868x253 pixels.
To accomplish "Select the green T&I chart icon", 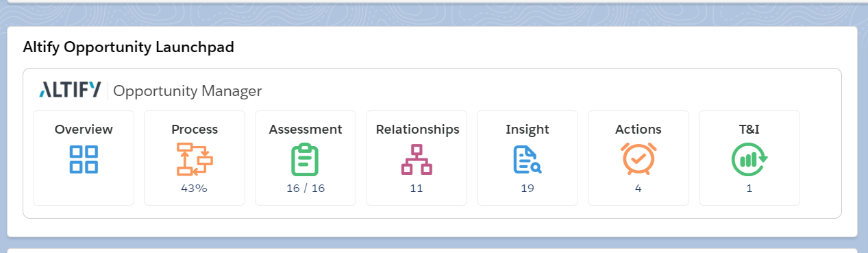I will pyautogui.click(x=749, y=159).
